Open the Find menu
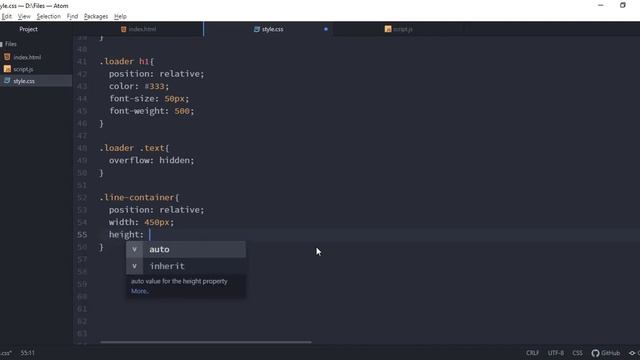Image resolution: width=640 pixels, height=360 pixels. (72, 16)
